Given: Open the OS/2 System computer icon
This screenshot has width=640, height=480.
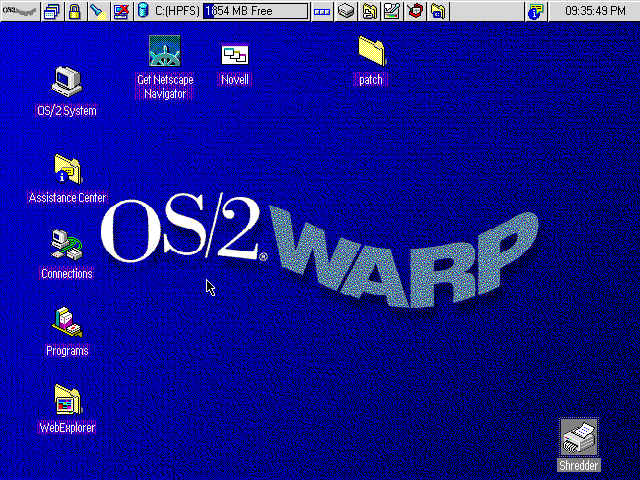Looking at the screenshot, I should [67, 82].
